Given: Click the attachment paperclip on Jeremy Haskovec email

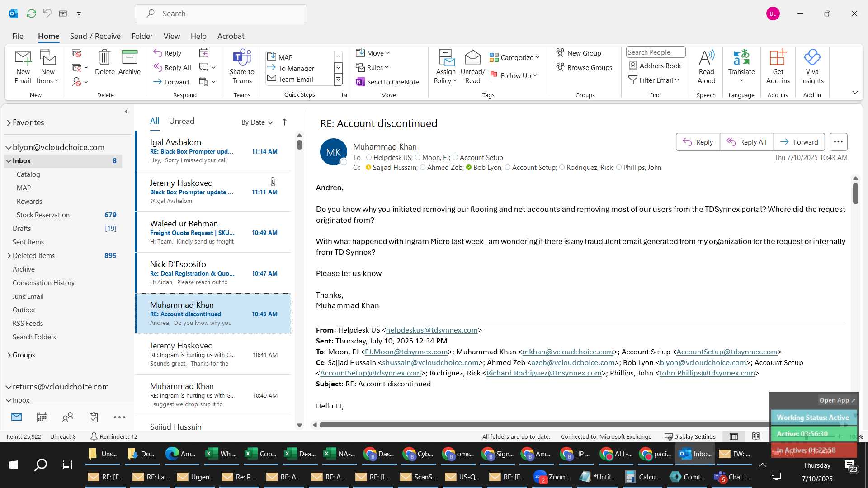Looking at the screenshot, I should (x=273, y=182).
